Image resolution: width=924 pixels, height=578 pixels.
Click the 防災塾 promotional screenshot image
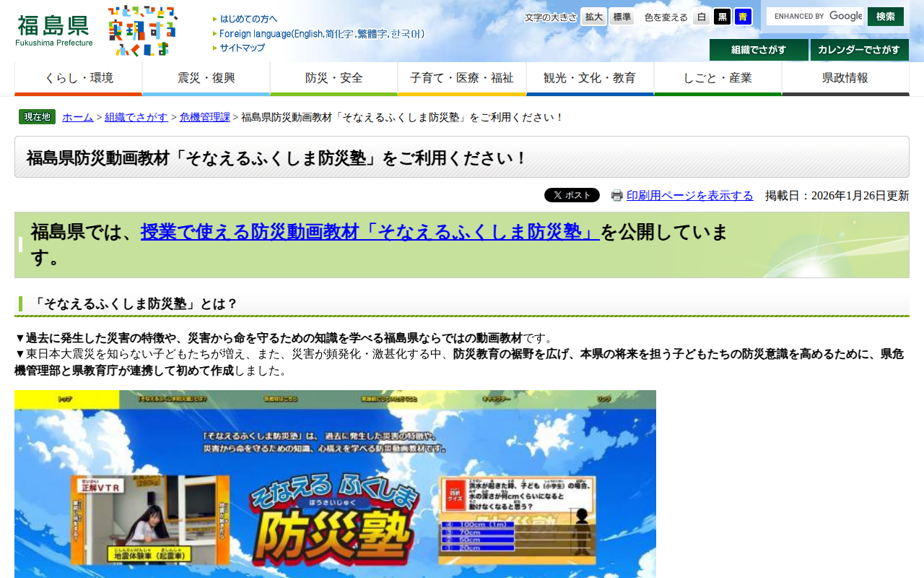335,484
